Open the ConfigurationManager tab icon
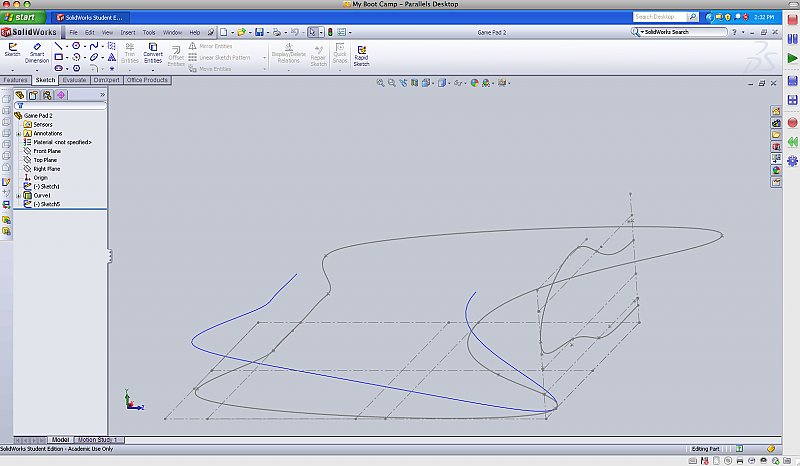 click(x=47, y=95)
